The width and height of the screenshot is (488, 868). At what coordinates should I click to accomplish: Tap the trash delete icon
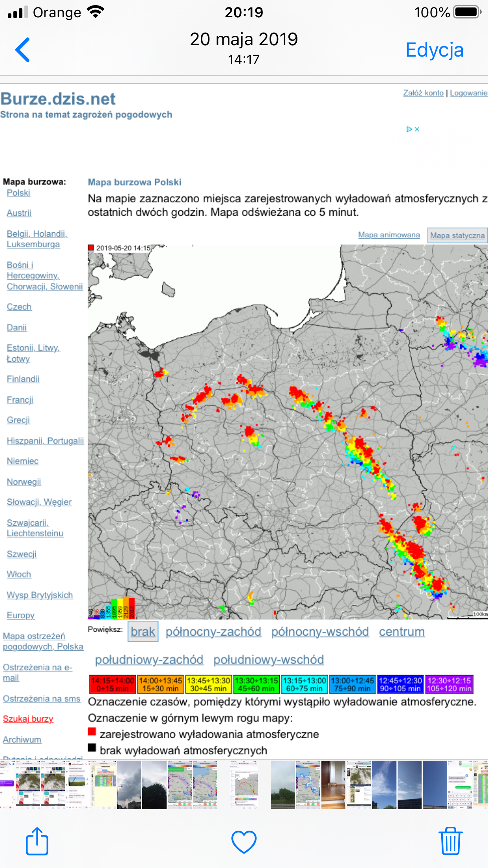(450, 842)
